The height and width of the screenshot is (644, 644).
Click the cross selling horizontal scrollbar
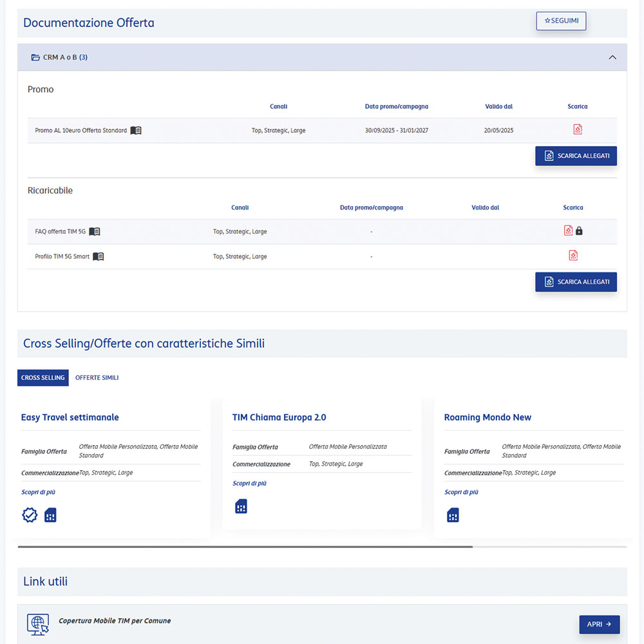(x=245, y=546)
